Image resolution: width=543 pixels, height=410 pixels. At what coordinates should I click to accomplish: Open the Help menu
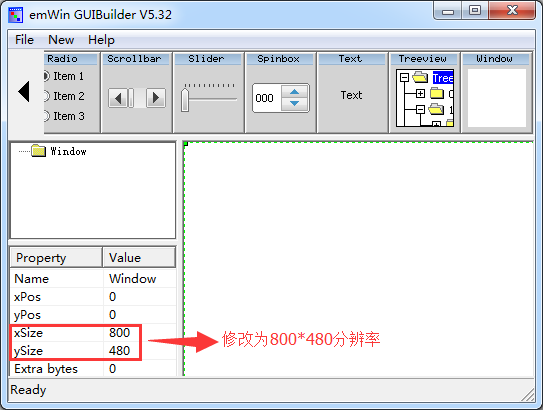coord(101,40)
